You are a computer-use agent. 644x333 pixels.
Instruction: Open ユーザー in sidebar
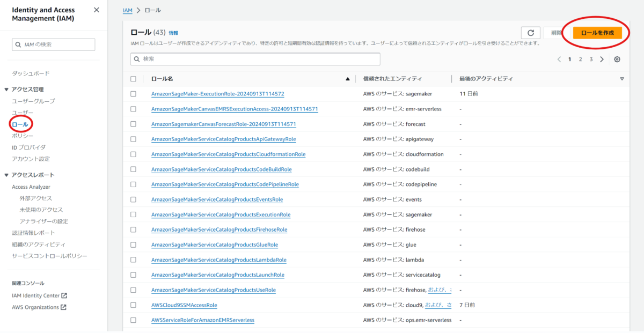click(23, 113)
